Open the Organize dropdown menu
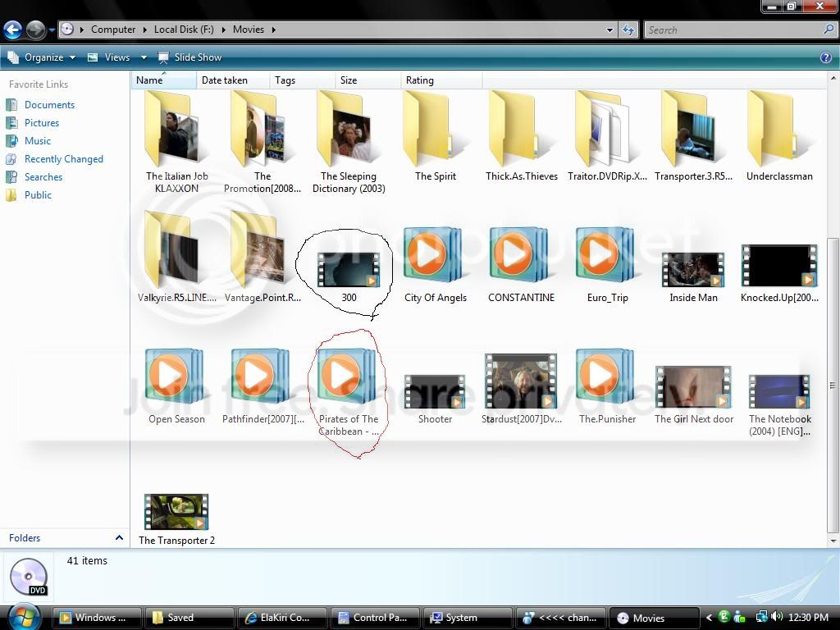 pyautogui.click(x=42, y=57)
